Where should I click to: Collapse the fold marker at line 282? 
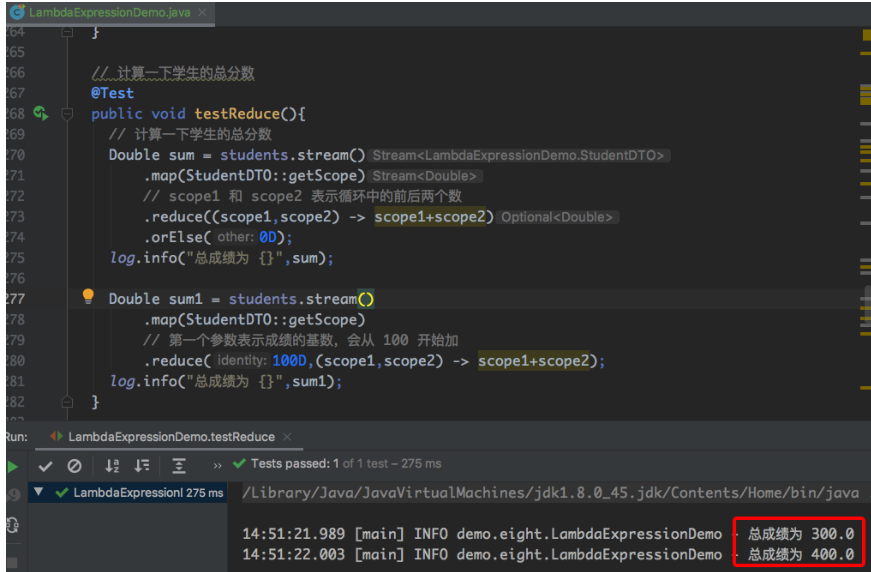(67, 402)
